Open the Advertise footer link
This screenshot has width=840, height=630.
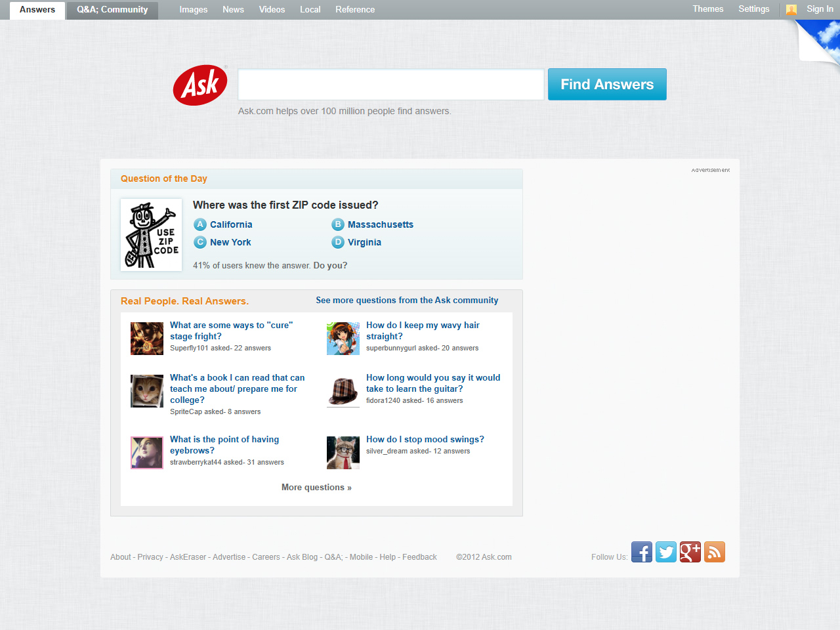229,557
